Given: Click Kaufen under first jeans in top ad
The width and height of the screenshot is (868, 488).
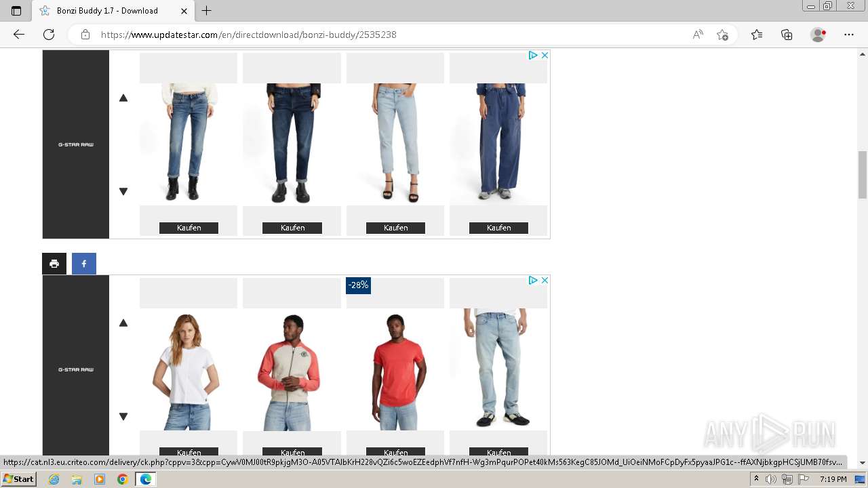Looking at the screenshot, I should tap(189, 228).
